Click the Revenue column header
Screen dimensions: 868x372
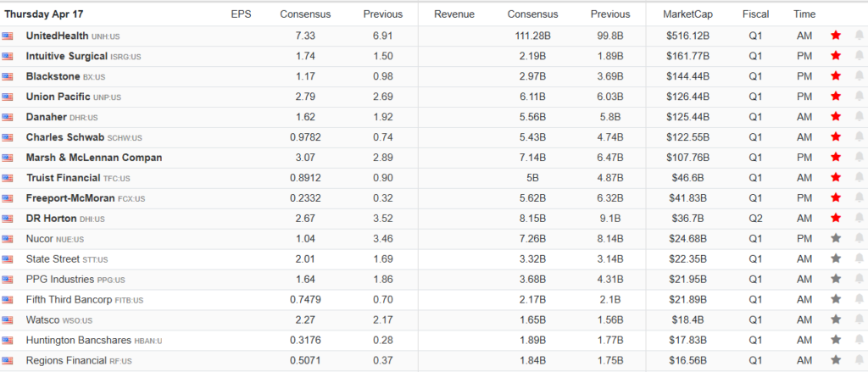click(453, 14)
